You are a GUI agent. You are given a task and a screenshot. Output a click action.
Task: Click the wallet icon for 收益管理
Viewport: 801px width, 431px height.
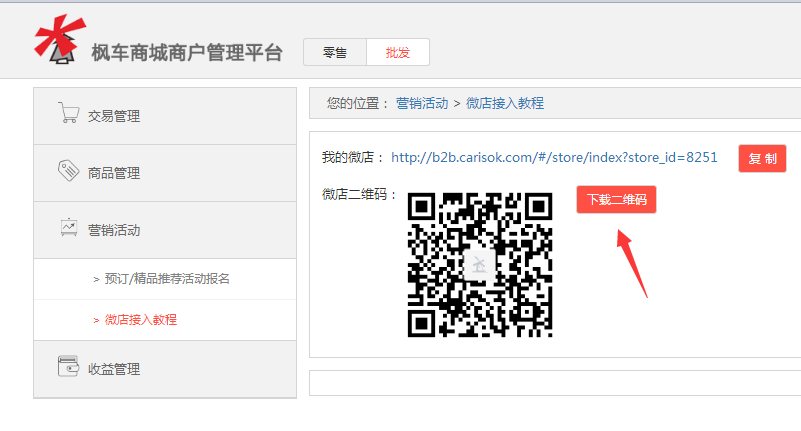[x=68, y=366]
